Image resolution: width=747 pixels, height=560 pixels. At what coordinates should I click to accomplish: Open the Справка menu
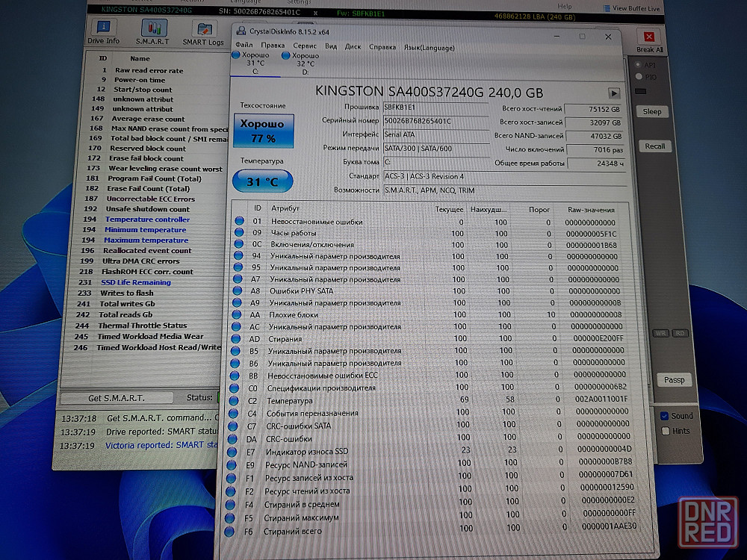382,47
